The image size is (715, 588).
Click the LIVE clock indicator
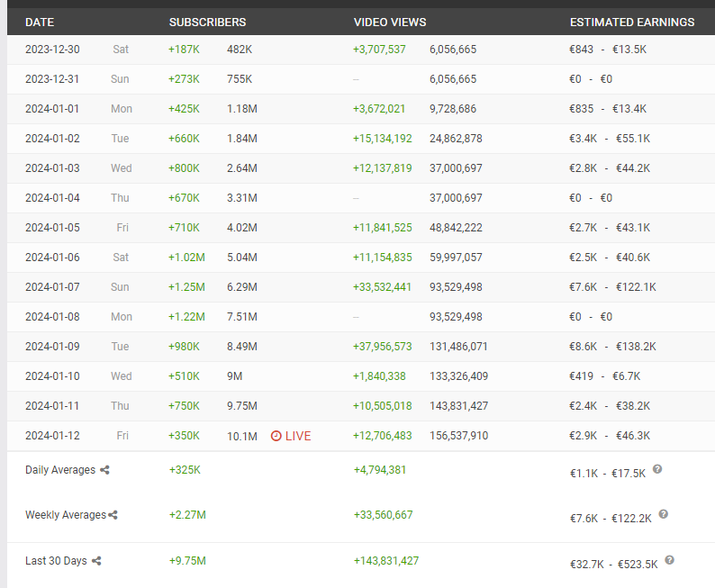(291, 436)
